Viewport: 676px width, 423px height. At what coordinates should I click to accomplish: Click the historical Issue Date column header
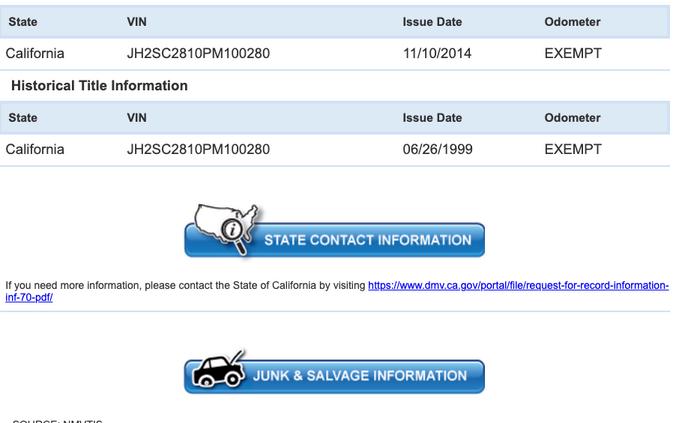click(x=432, y=118)
